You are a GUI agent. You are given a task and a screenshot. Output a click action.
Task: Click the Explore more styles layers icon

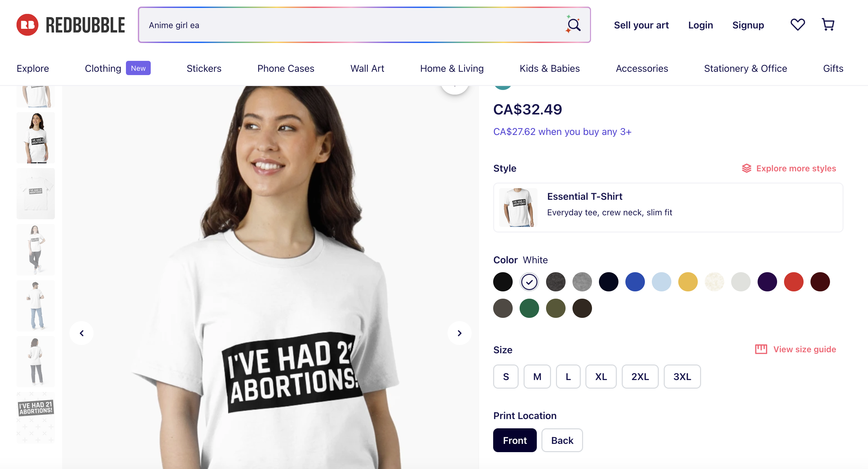click(x=747, y=168)
